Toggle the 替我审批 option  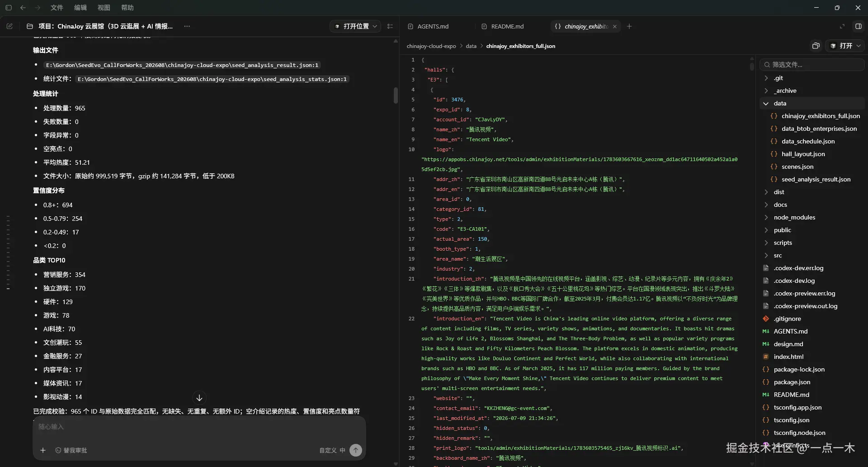click(x=71, y=450)
